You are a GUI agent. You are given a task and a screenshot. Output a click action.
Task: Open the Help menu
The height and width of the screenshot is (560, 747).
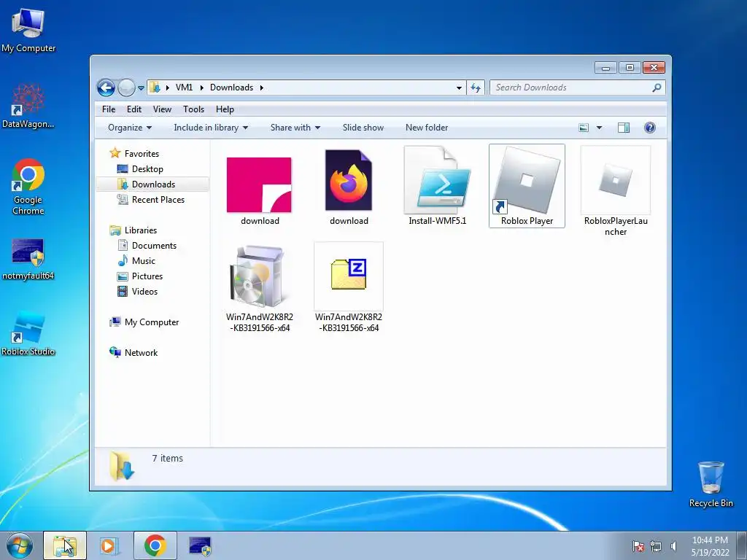click(225, 109)
